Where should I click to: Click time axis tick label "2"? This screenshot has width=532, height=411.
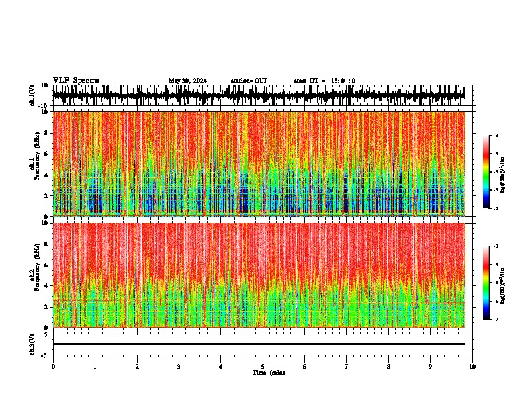point(137,367)
